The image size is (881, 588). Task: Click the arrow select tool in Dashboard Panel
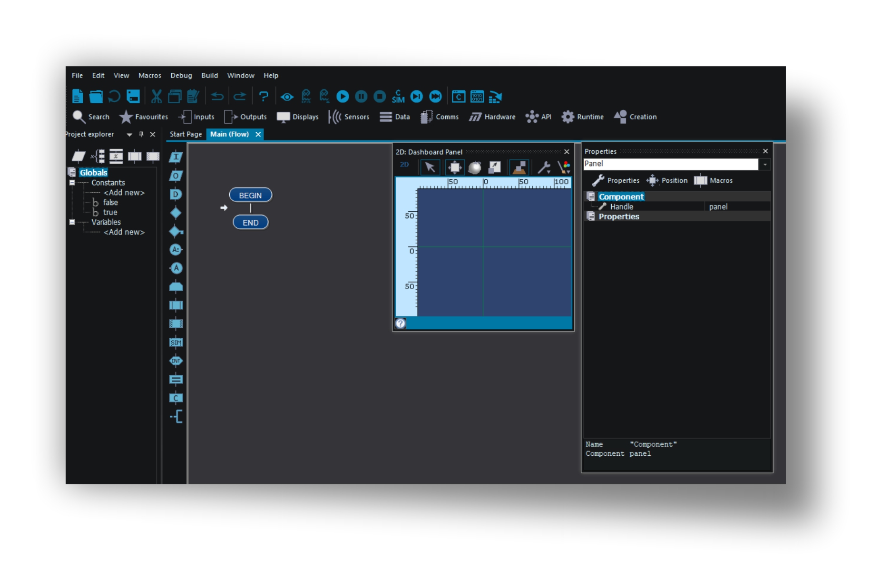pyautogui.click(x=430, y=167)
